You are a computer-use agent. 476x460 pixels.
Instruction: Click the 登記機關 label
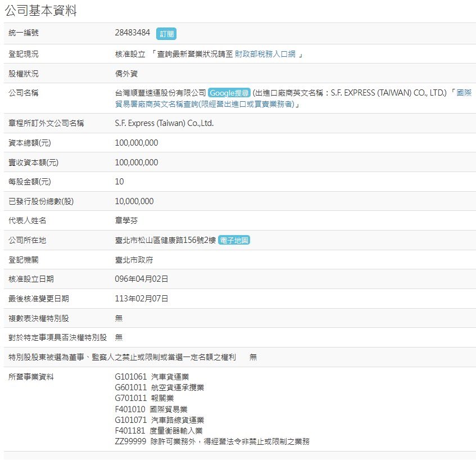[24, 260]
